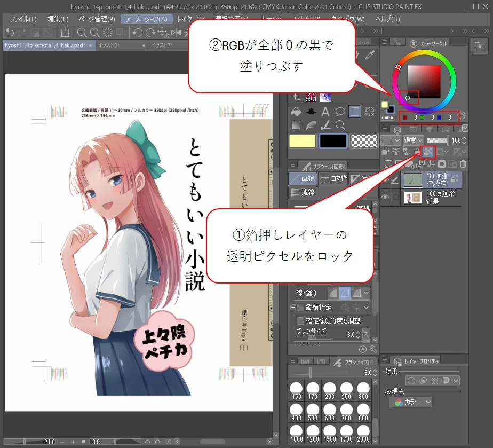Toggle Clip to Layer Below icon
Viewport: 493px width, 448px height.
click(385, 152)
